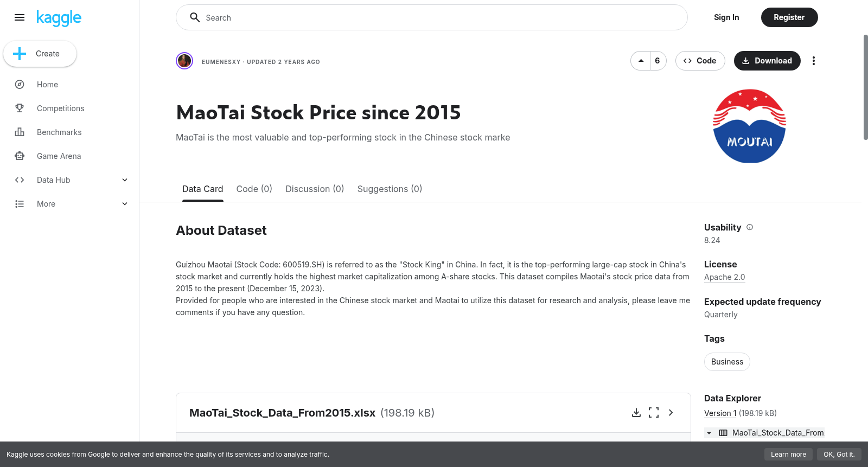Click the Kaggle logo
Viewport: 868px width, 467px height.
point(59,18)
